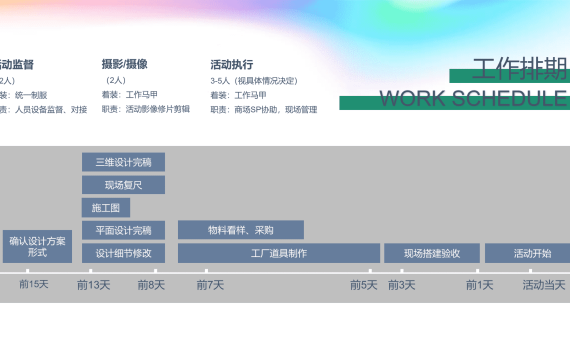Select the 确认设计方案形式 box

37,246
